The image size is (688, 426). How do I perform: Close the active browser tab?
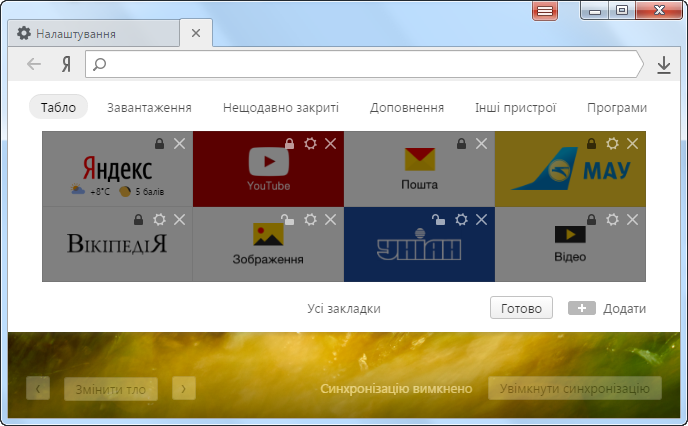click(196, 33)
